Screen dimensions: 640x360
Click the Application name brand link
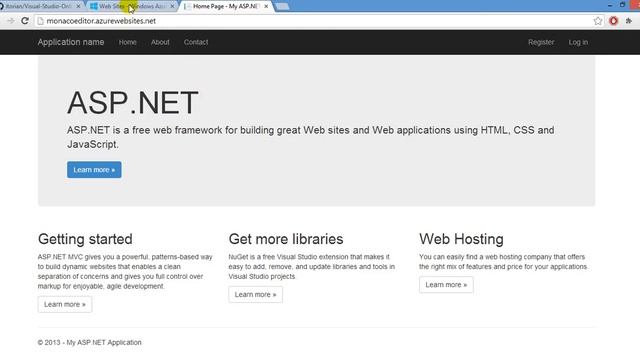click(x=71, y=42)
